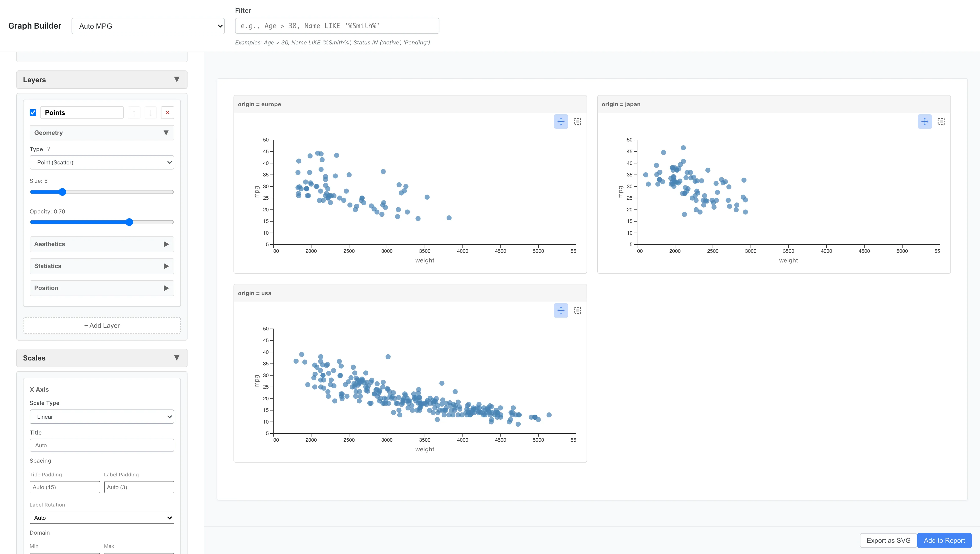The height and width of the screenshot is (554, 980).
Task: Activate pan tool on usa subplot
Action: [x=561, y=310]
